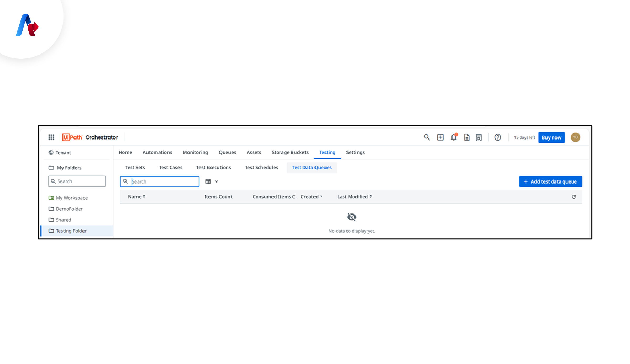Screen dimensions: 630x364
Task: Select the Testing tab in navigation
Action: 327,152
